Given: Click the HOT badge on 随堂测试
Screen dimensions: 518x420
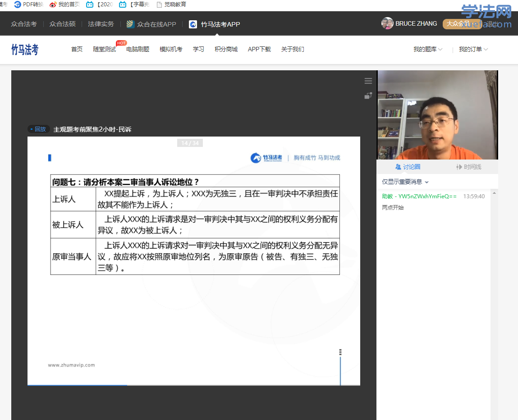Looking at the screenshot, I should (x=121, y=43).
